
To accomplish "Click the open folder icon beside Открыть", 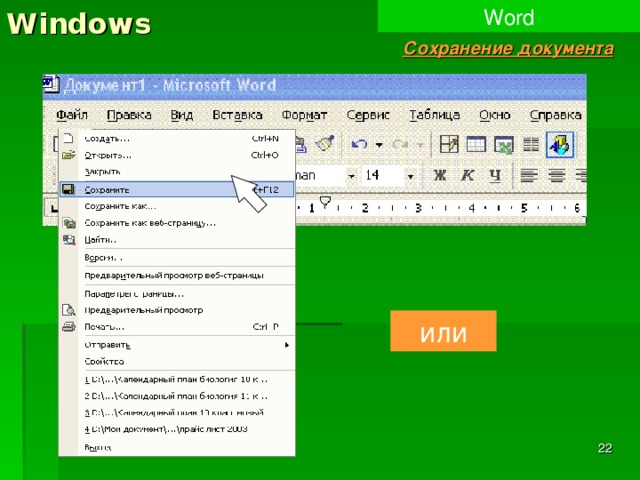I will tap(69, 155).
